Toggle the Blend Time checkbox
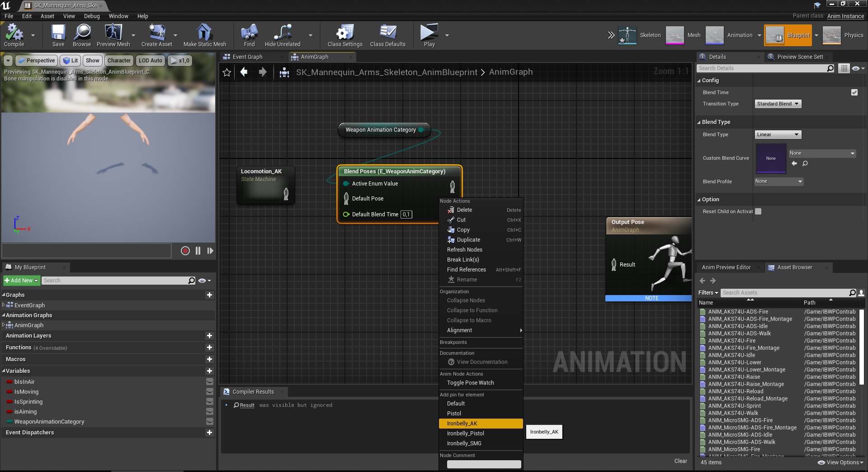The image size is (868, 472). tap(854, 92)
